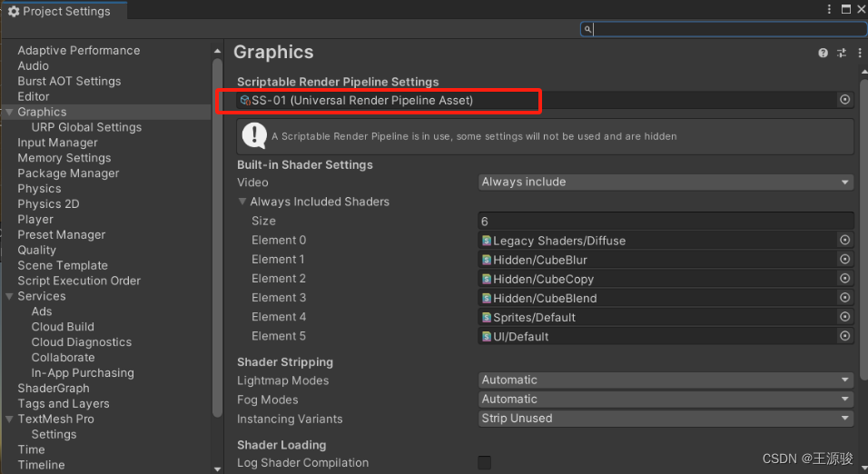Open Package Manager settings
The height and width of the screenshot is (474, 868).
pyautogui.click(x=68, y=173)
